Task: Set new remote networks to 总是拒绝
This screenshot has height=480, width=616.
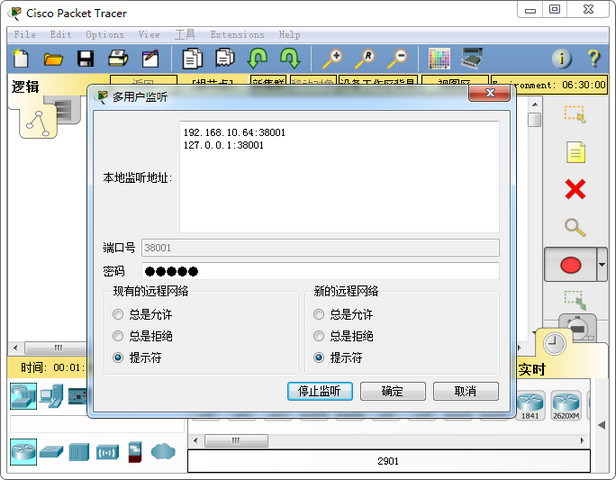Action: pyautogui.click(x=343, y=336)
